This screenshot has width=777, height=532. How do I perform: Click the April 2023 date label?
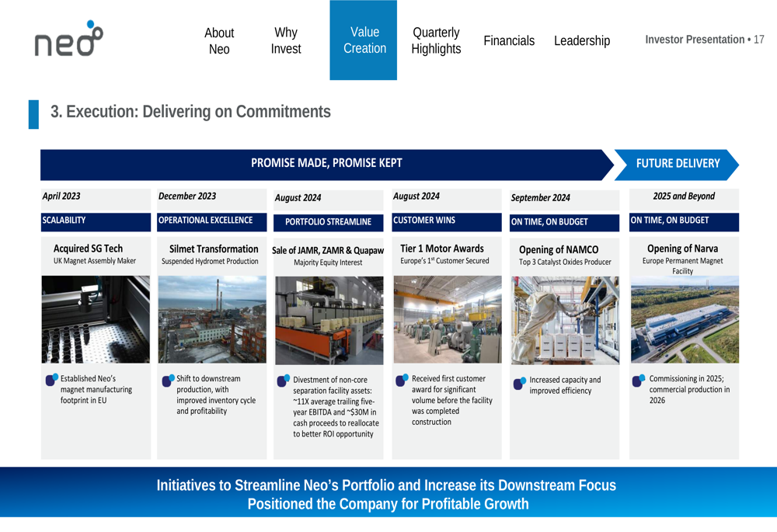click(61, 196)
